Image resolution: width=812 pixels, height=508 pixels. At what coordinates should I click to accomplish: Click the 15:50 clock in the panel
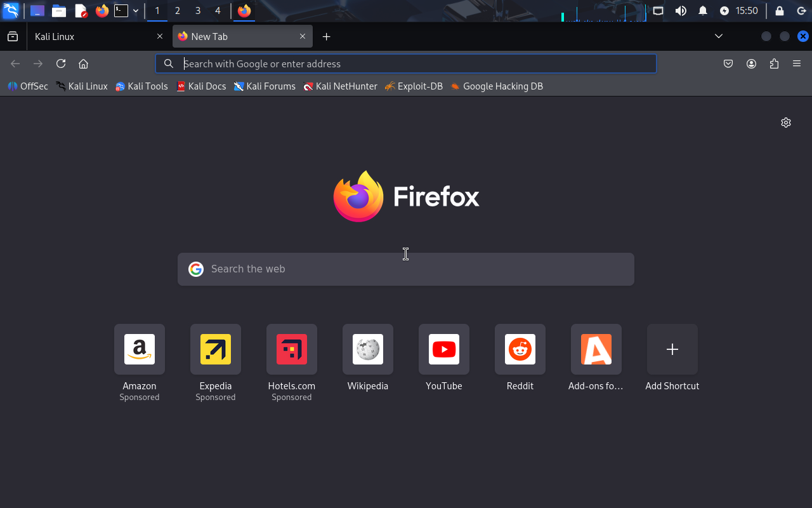[x=747, y=11]
